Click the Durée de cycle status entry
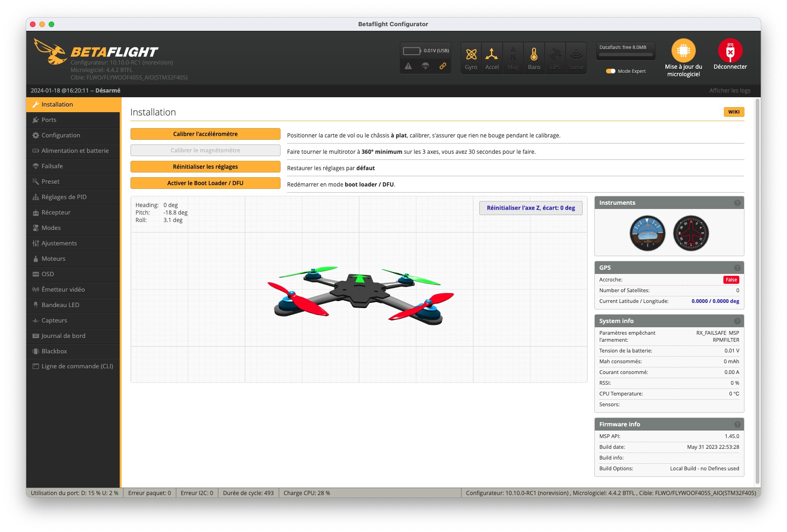 248,493
